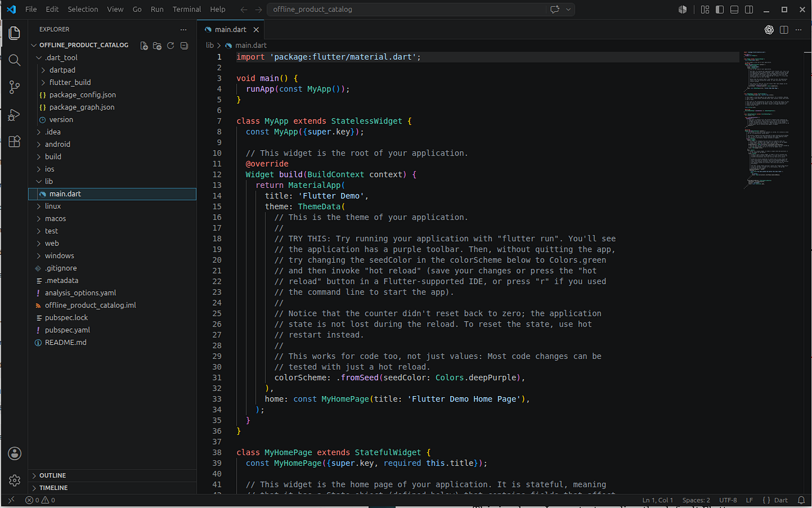Open the Help menu
The height and width of the screenshot is (508, 812).
pos(217,9)
